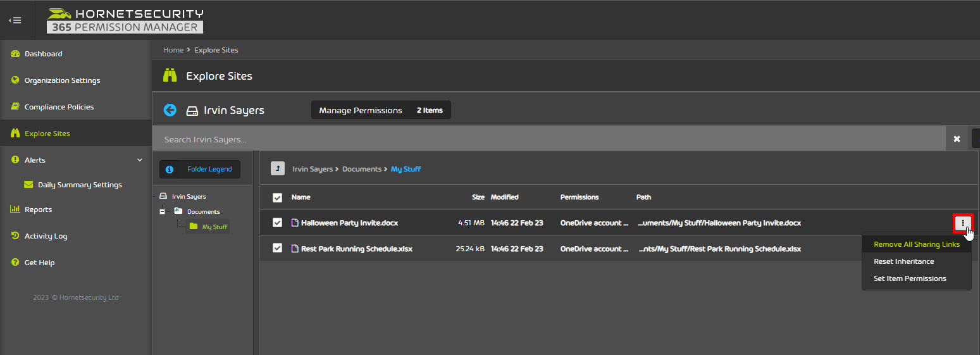Collapse sidebar with the hamburger menu icon
This screenshot has width=980, height=355.
(15, 20)
